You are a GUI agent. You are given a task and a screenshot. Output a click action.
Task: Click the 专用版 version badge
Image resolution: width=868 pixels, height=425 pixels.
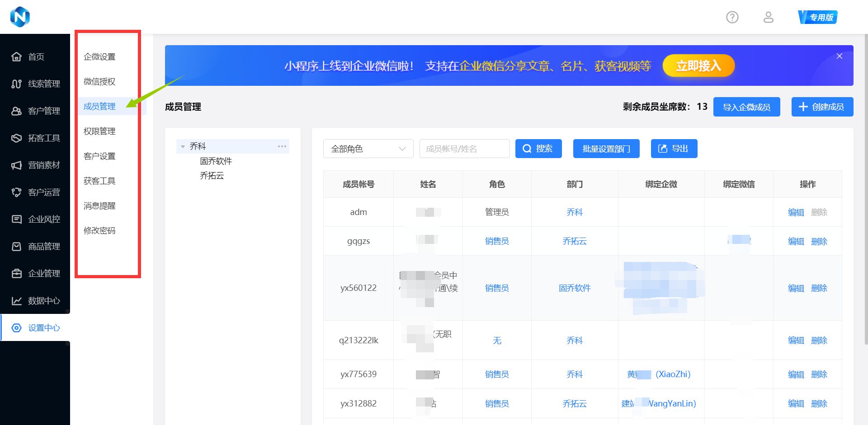(818, 17)
